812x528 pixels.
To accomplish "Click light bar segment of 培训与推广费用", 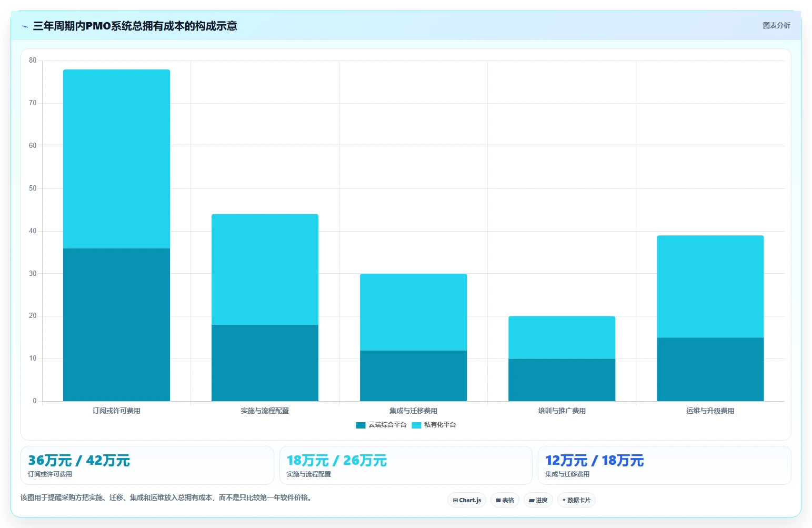I will [x=562, y=337].
